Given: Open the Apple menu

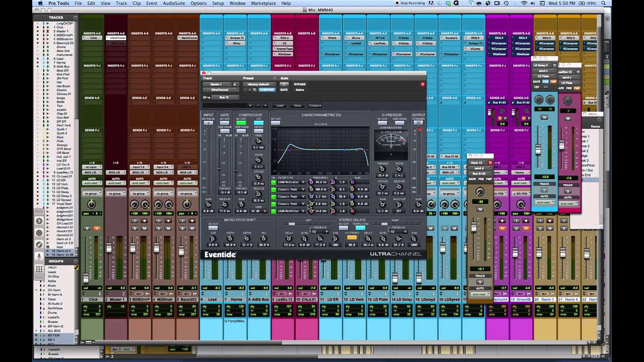Looking at the screenshot, I should tap(41, 4).
